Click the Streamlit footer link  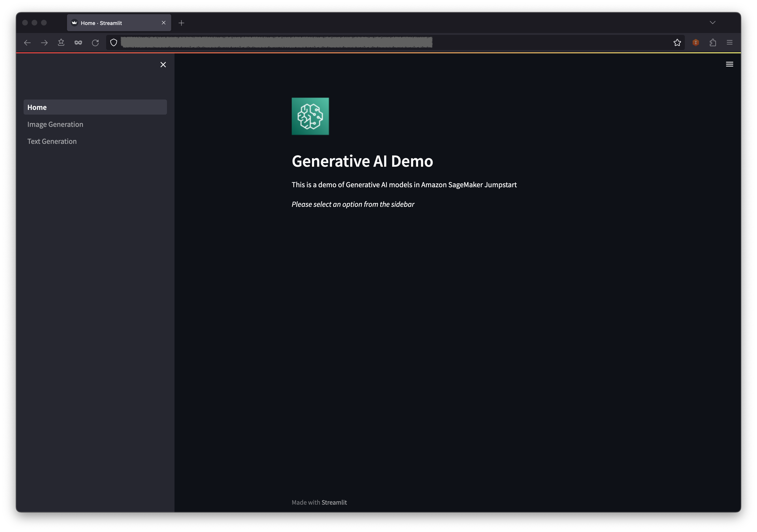(x=334, y=502)
